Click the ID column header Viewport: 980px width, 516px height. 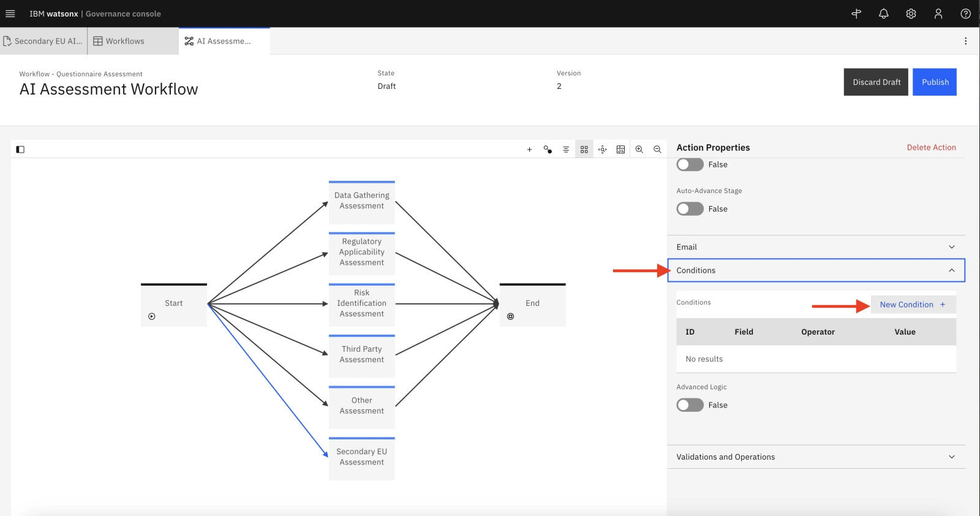coord(690,332)
